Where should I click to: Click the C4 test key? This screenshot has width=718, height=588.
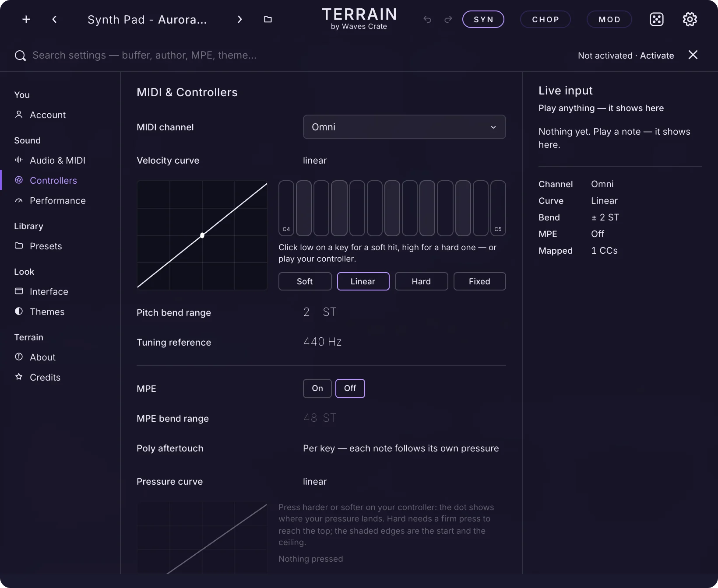pyautogui.click(x=286, y=208)
